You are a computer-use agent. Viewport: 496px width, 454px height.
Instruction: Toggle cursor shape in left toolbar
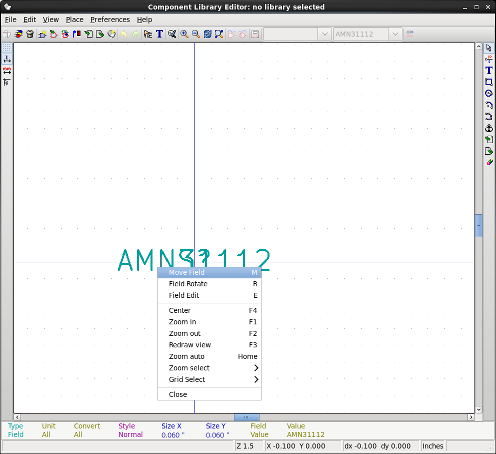pyautogui.click(x=7, y=82)
